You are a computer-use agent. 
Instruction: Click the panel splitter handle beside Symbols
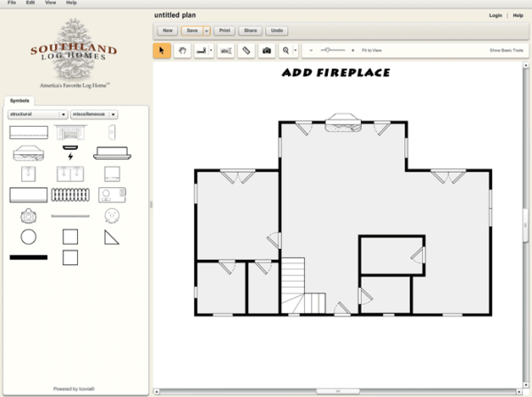coord(151,205)
